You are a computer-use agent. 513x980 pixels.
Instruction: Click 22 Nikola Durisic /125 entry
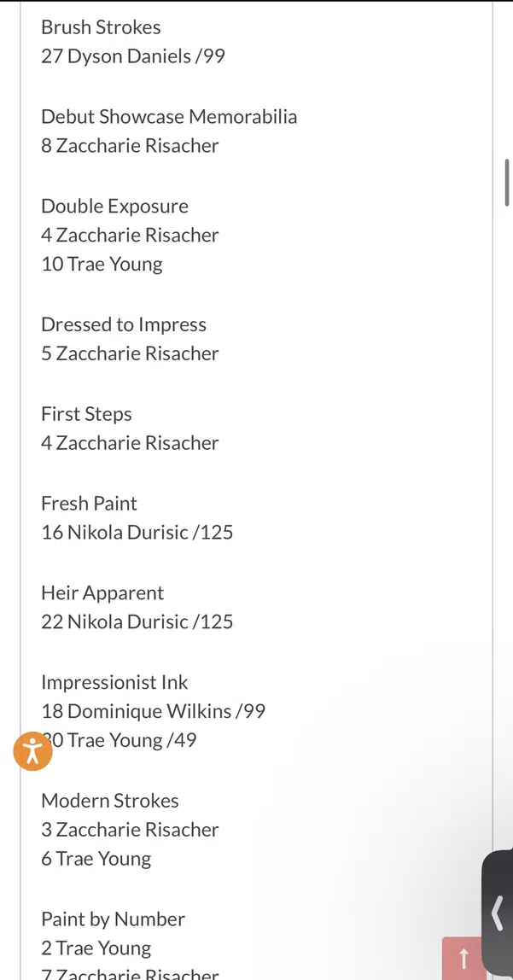point(137,622)
